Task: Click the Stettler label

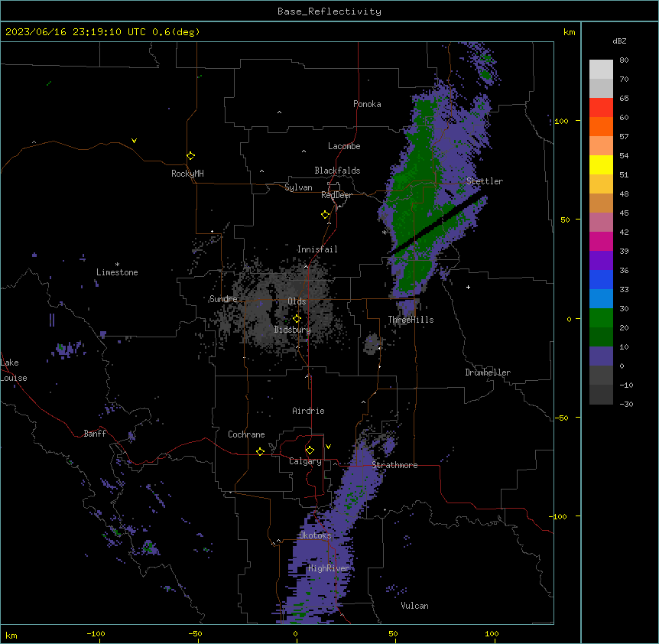Action: click(485, 181)
